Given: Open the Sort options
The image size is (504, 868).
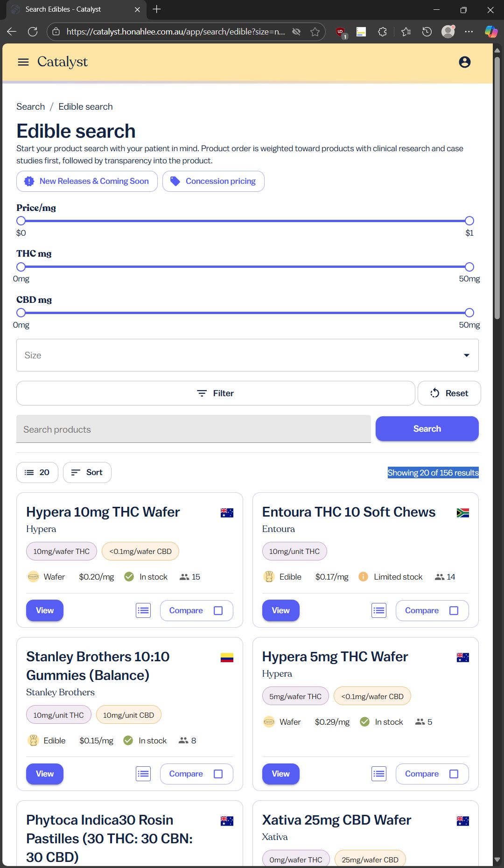Looking at the screenshot, I should pyautogui.click(x=87, y=472).
